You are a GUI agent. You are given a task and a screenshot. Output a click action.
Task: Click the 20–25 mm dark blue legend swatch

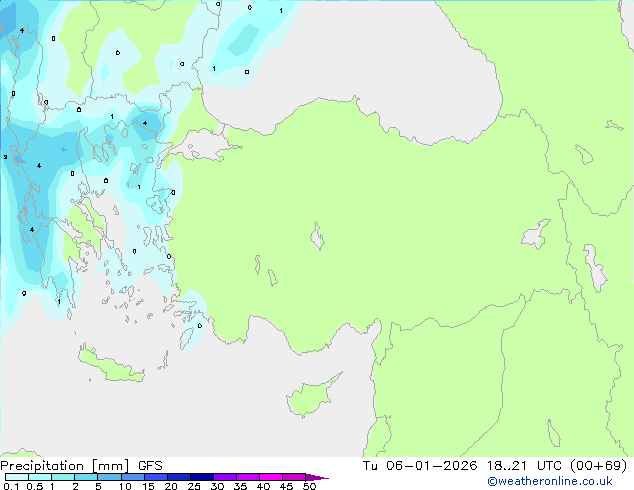point(178,477)
